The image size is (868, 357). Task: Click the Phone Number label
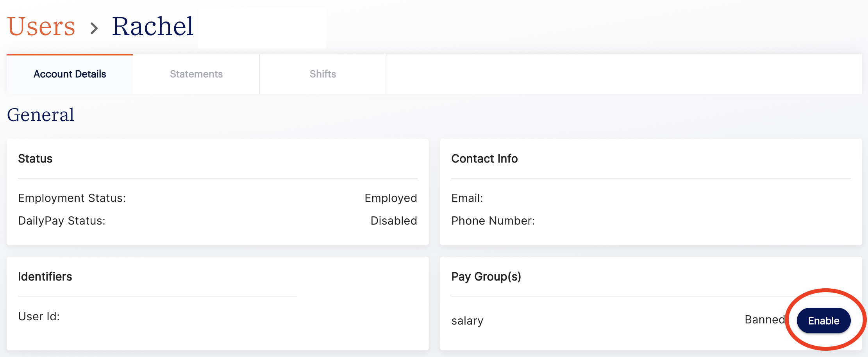click(x=493, y=221)
